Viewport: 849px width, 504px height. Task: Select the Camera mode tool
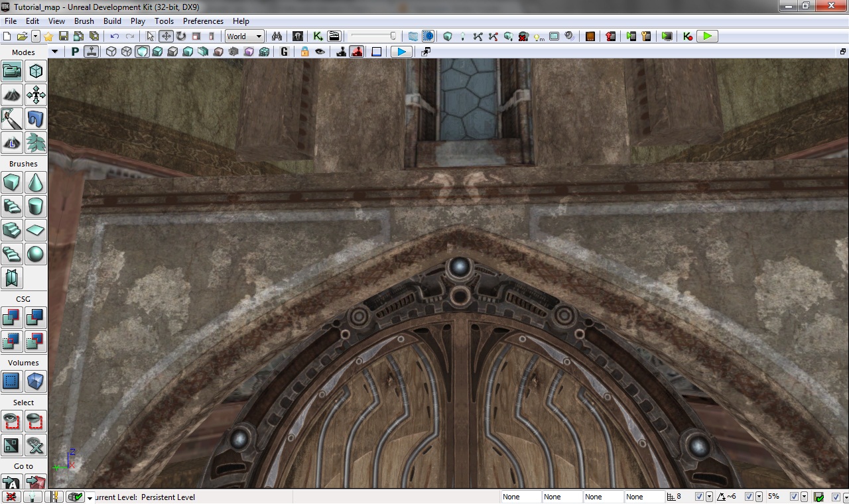(x=12, y=71)
